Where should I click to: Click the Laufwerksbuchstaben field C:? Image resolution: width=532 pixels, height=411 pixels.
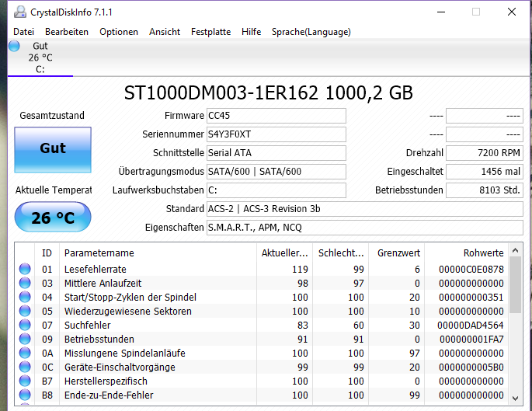276,190
